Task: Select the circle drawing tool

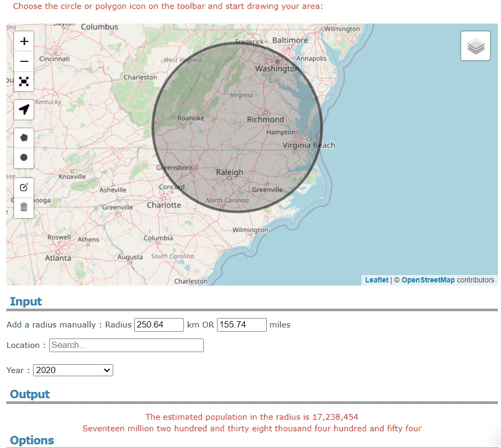Action: [x=24, y=158]
